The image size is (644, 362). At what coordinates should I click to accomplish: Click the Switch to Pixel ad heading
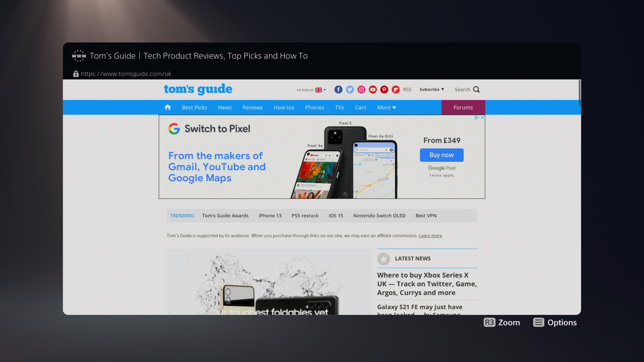(217, 129)
